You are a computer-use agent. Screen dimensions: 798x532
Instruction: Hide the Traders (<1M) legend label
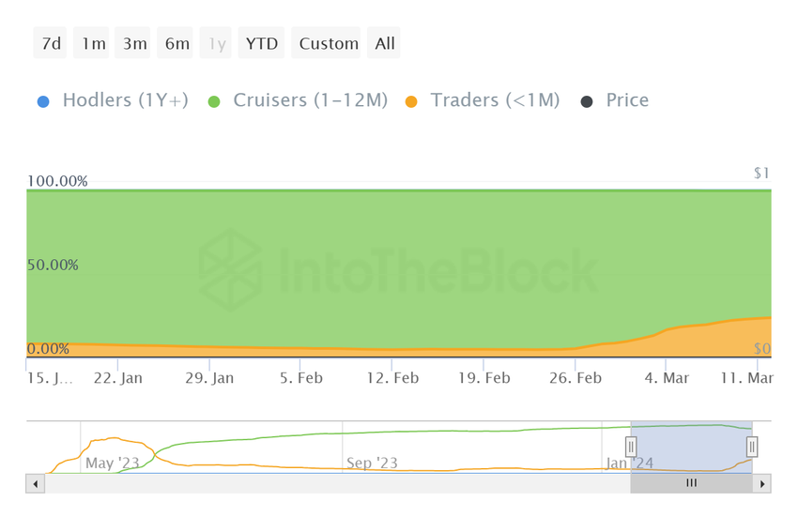click(495, 100)
